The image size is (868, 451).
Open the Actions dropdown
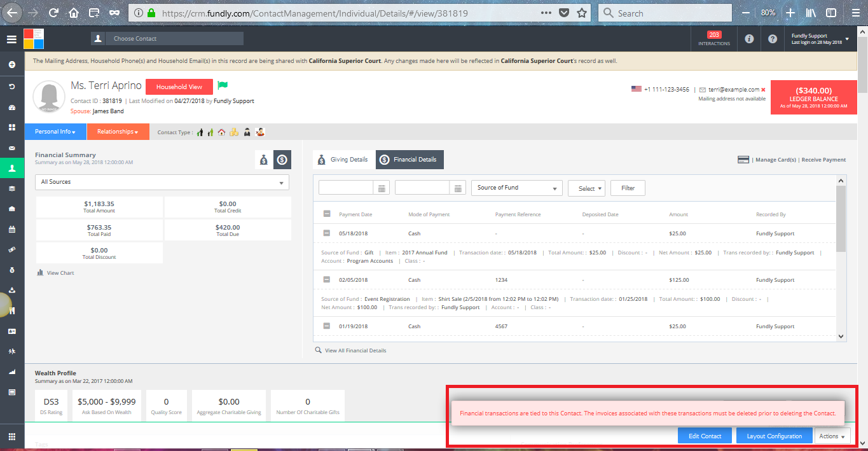point(832,436)
